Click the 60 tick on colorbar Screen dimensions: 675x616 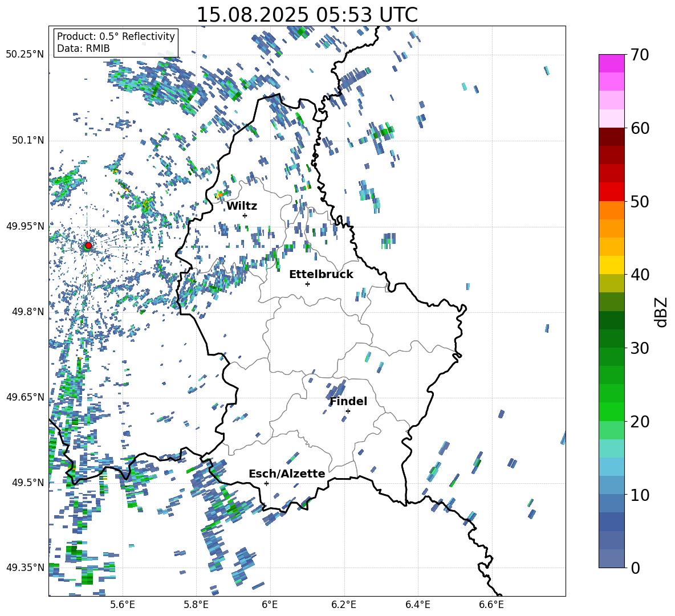(x=640, y=128)
